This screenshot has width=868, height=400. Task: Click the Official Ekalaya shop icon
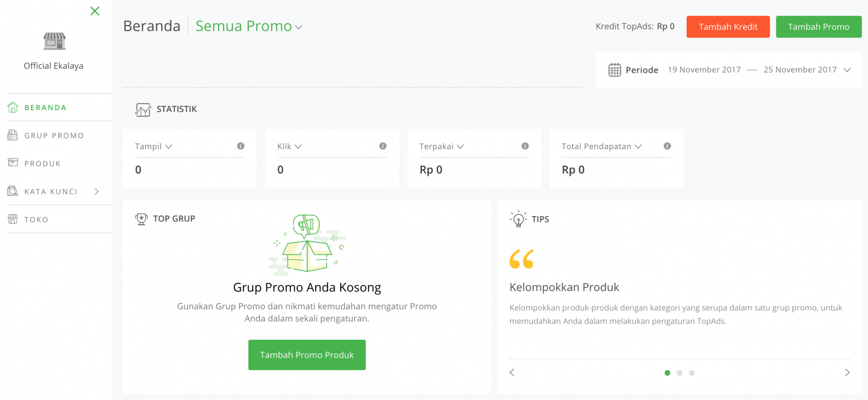(54, 41)
